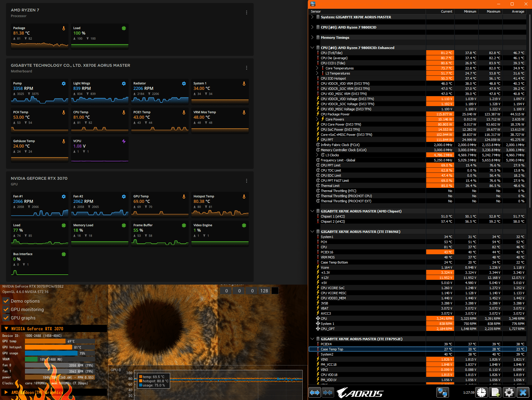Click the chip icon on Bus Interface card
Viewport: 532px width, 400px height.
[x=64, y=254]
